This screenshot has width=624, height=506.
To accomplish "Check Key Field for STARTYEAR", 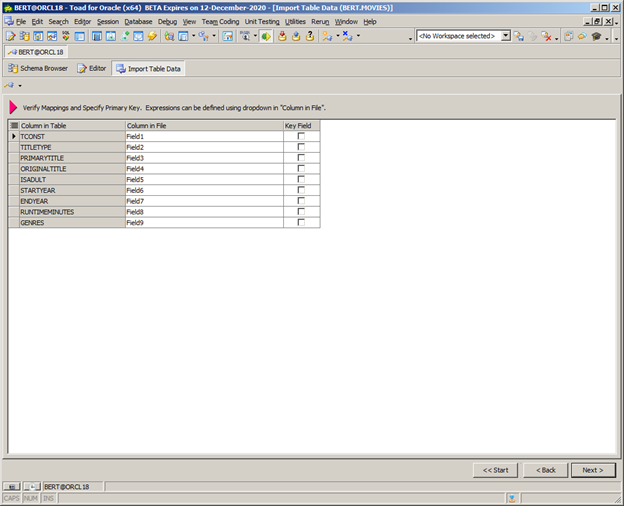I will point(301,190).
